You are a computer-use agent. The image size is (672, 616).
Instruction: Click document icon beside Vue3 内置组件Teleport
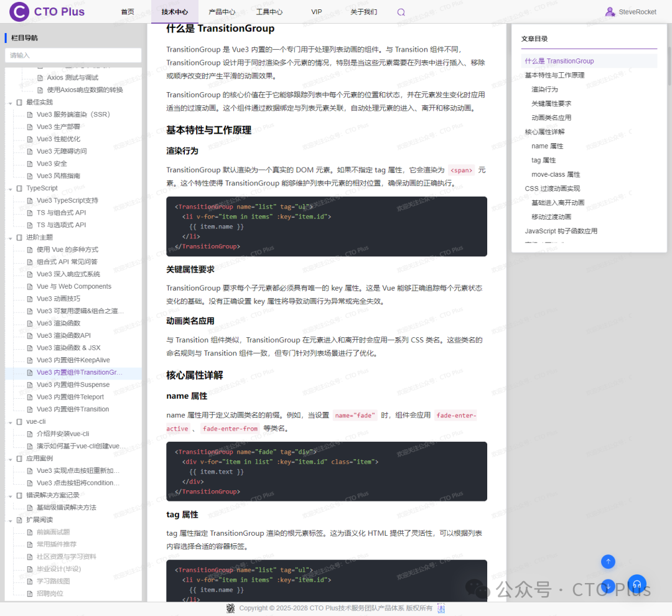tap(30, 397)
